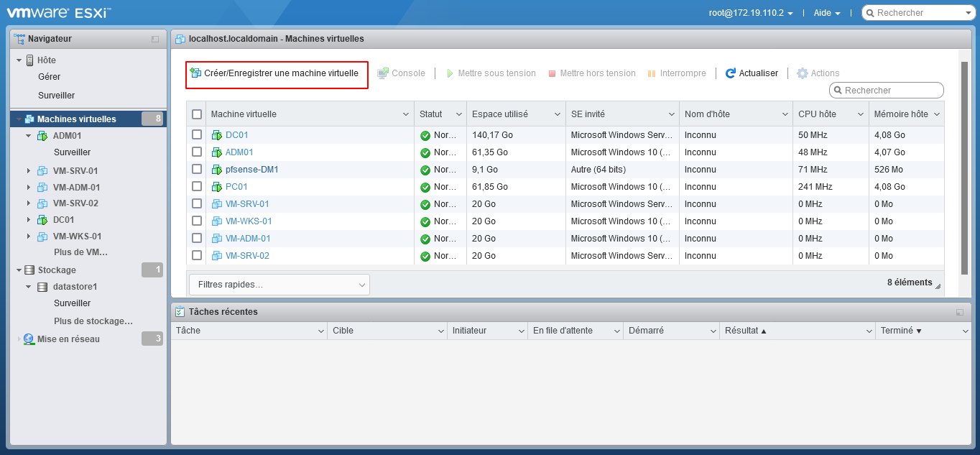Click the Create/Register VM plus icon

click(x=195, y=73)
